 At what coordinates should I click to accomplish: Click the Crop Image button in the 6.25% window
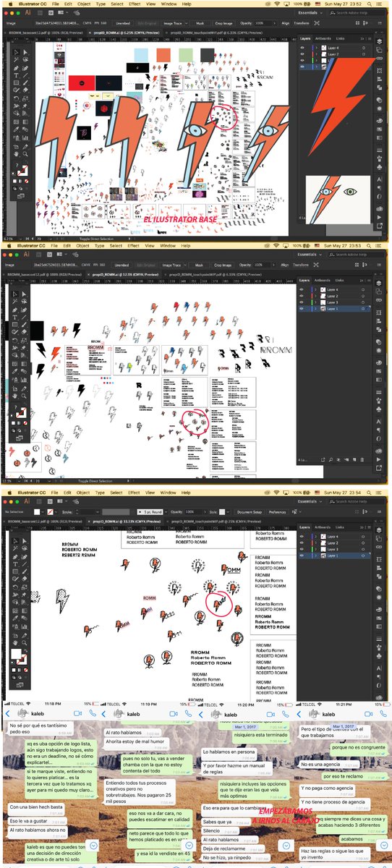223,22
